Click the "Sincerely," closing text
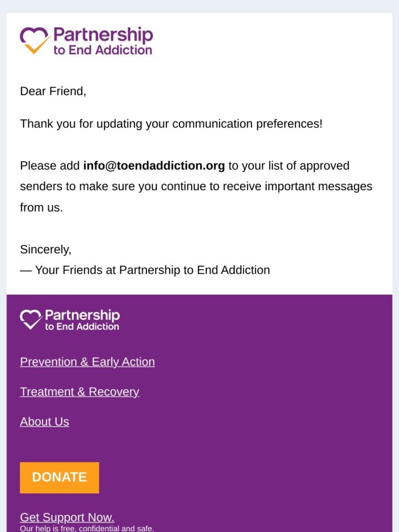Viewport: 399px width, 532px height. (45, 249)
